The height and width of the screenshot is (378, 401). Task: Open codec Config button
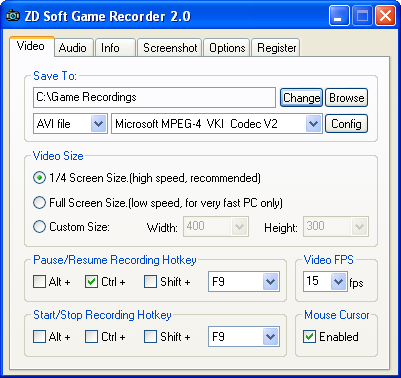pyautogui.click(x=347, y=124)
